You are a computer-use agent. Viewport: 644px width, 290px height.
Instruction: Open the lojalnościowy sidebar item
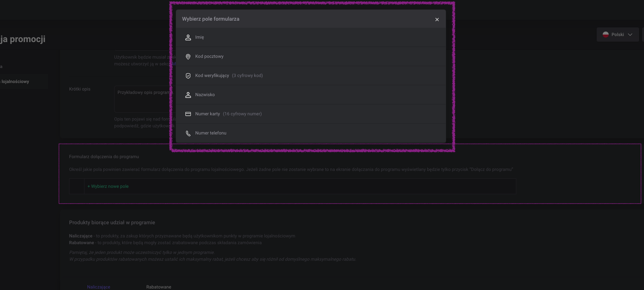15,82
